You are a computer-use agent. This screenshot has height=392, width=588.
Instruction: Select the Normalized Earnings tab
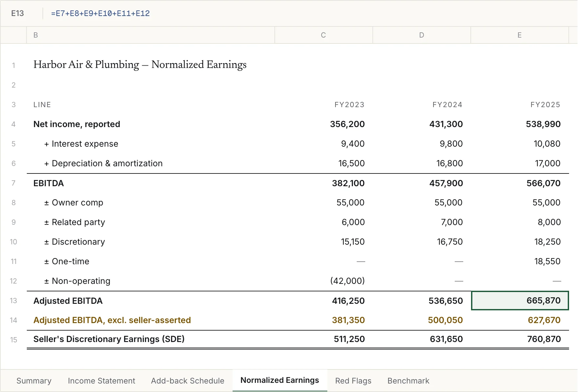coord(280,380)
